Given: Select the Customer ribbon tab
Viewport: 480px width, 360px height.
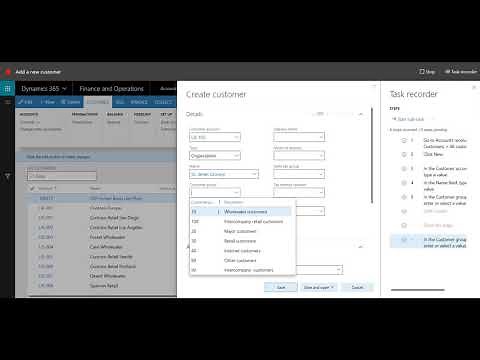Looking at the screenshot, I should coord(98,102).
